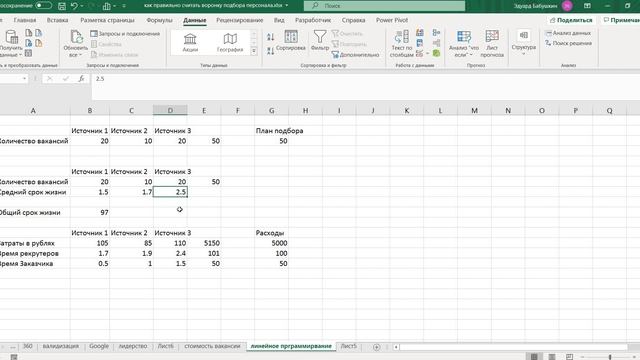Image resolution: width=640 pixels, height=360 pixels.
Task: Select the Акции data type
Action: coord(190,43)
